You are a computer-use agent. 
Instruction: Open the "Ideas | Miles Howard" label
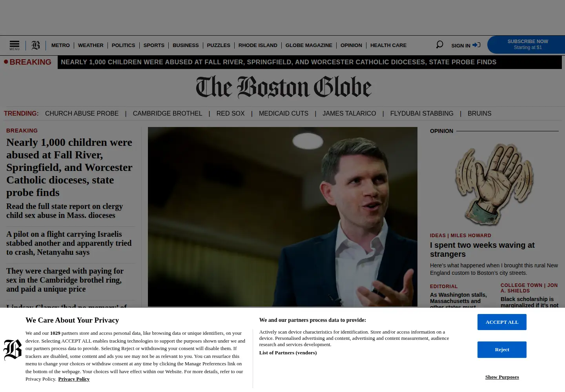[x=461, y=236]
